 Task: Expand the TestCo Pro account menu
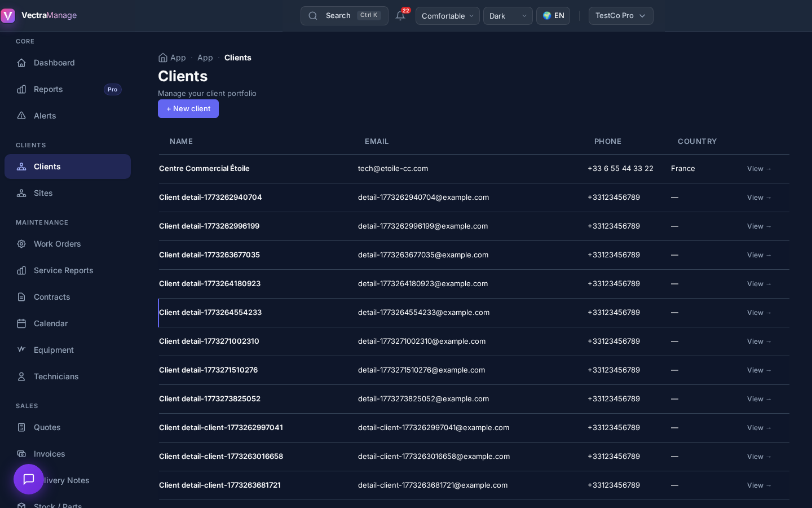pos(621,16)
